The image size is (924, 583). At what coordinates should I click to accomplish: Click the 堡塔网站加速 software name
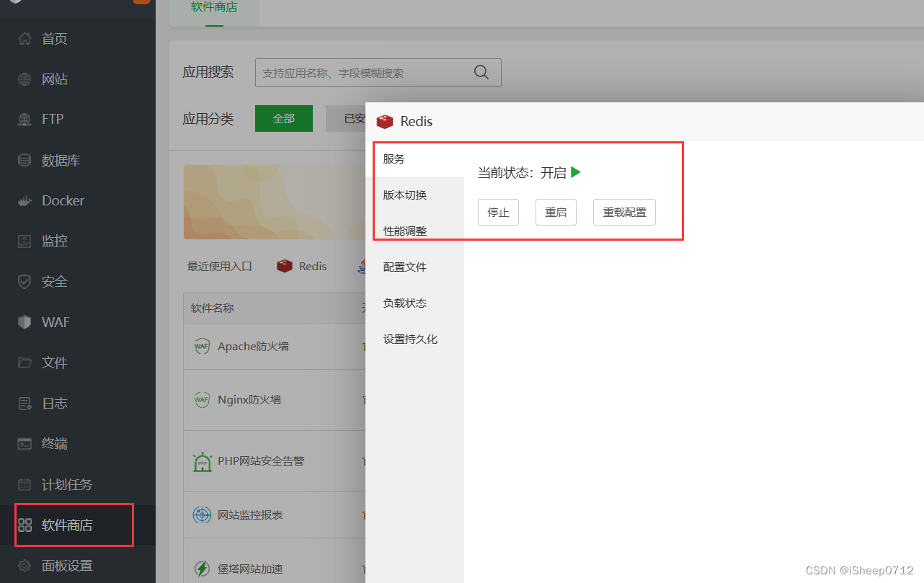[x=250, y=569]
